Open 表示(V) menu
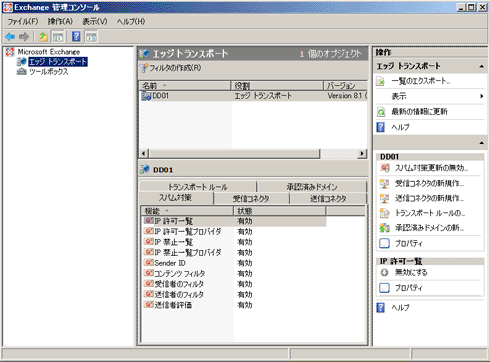 95,22
